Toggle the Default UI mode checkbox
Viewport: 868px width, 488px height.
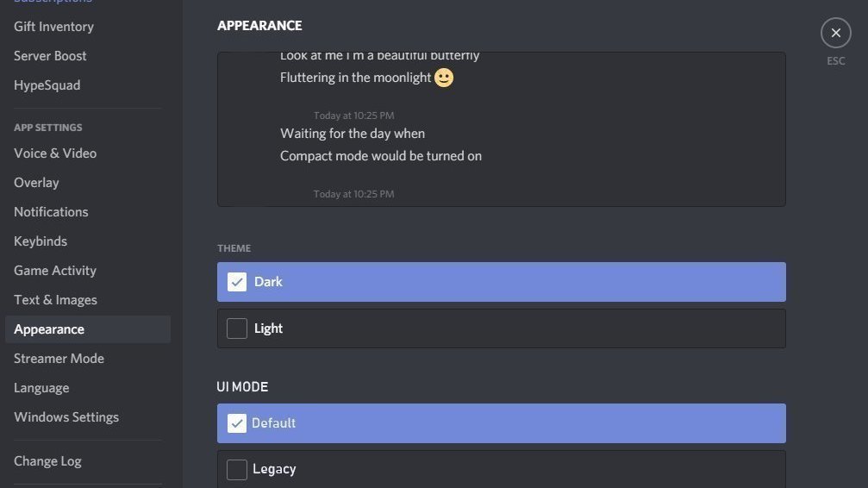(x=237, y=423)
